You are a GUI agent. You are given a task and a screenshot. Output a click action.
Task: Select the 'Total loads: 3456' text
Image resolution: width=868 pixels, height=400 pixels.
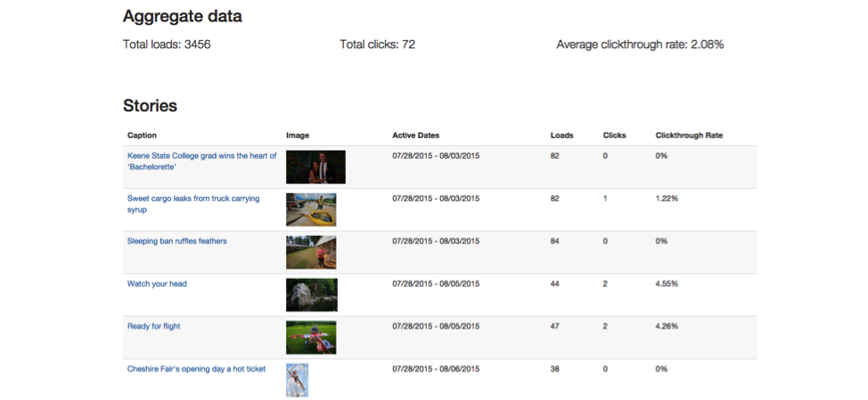[167, 45]
